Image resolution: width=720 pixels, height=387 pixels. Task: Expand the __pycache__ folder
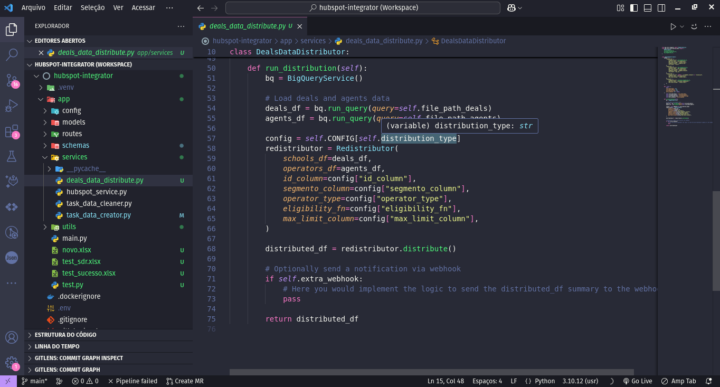[85, 168]
